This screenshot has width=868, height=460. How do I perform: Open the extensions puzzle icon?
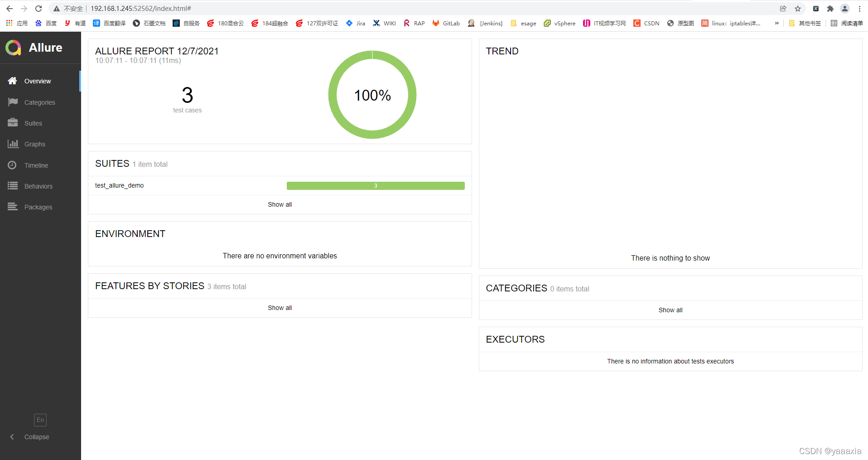point(830,9)
